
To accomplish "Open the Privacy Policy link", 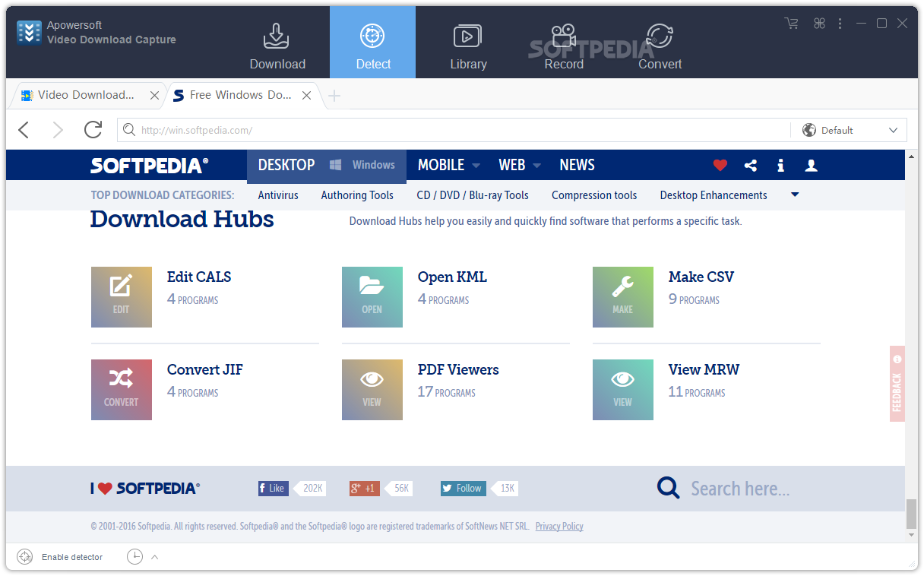I will click(x=559, y=526).
